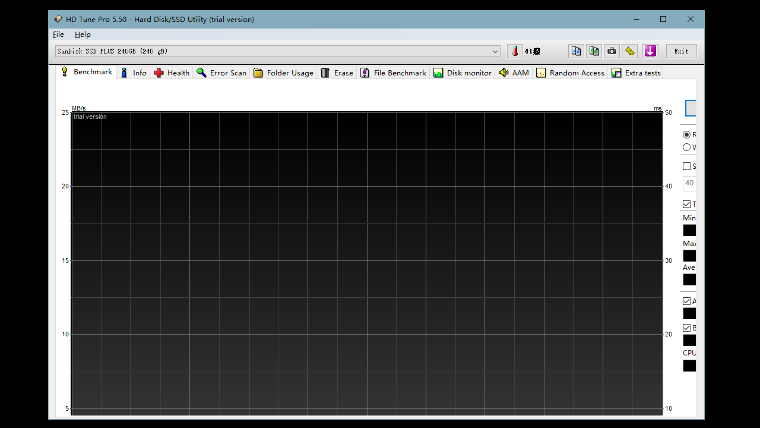
Task: Click the purple download arrow icon
Action: pyautogui.click(x=650, y=51)
